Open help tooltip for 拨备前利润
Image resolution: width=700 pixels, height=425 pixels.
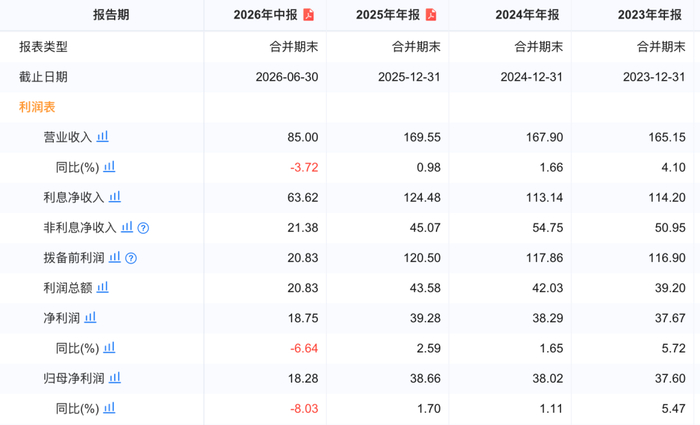click(131, 258)
